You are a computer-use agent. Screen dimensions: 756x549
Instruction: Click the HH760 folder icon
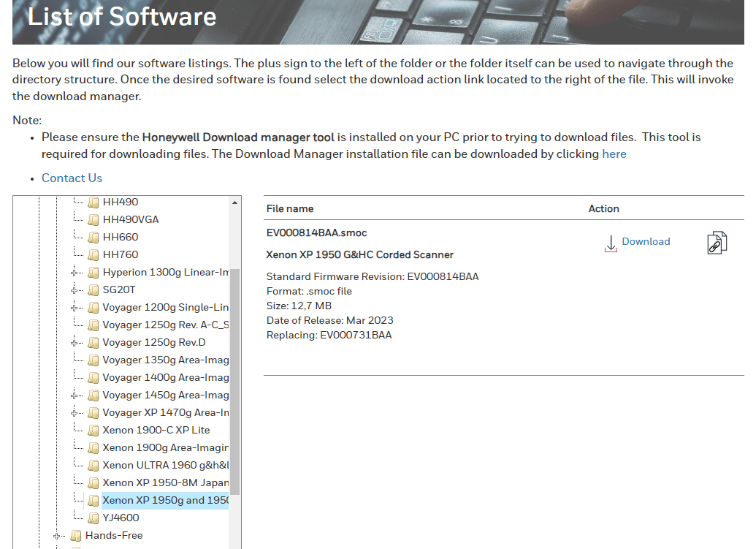click(93, 254)
